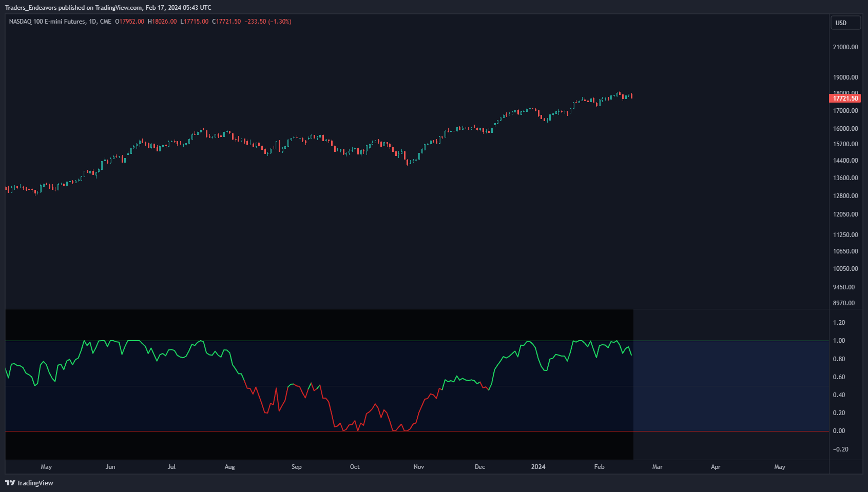Click the 0.80 indicator scale label
This screenshot has width=868, height=492.
839,359
